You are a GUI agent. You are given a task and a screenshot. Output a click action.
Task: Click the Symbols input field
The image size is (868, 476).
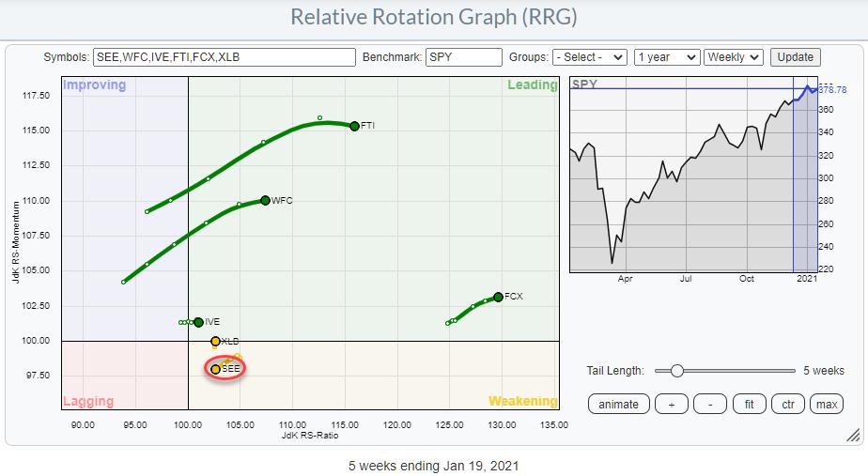[225, 57]
